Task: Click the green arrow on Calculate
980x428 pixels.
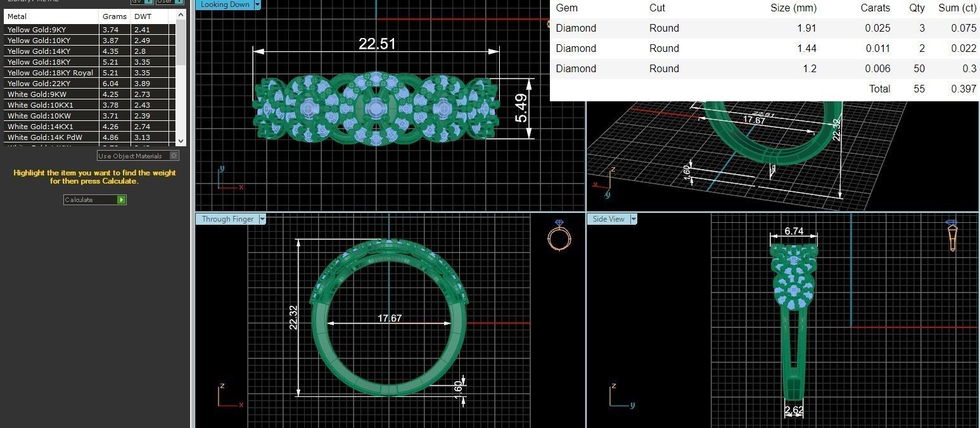Action: click(x=122, y=200)
